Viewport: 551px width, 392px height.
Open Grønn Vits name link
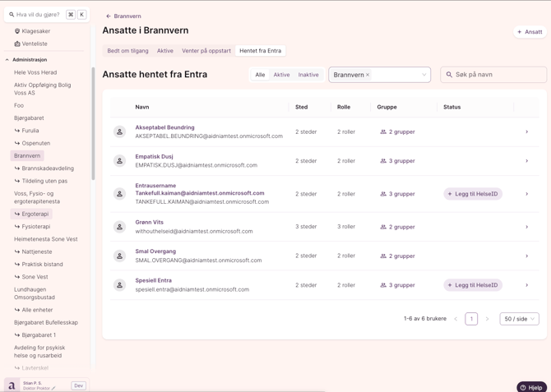150,222
